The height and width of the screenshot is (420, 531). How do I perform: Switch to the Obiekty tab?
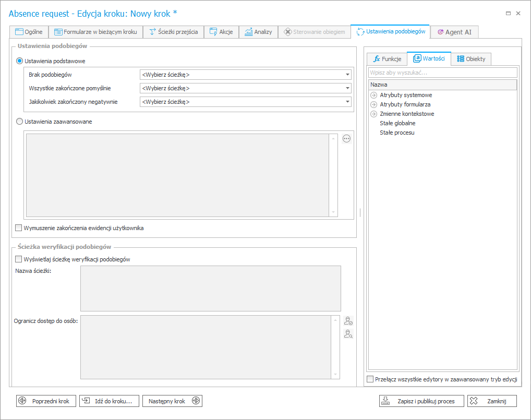[471, 59]
